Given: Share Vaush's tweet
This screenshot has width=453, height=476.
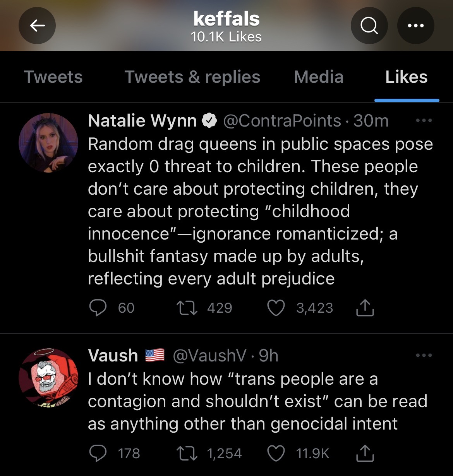Looking at the screenshot, I should click(365, 453).
